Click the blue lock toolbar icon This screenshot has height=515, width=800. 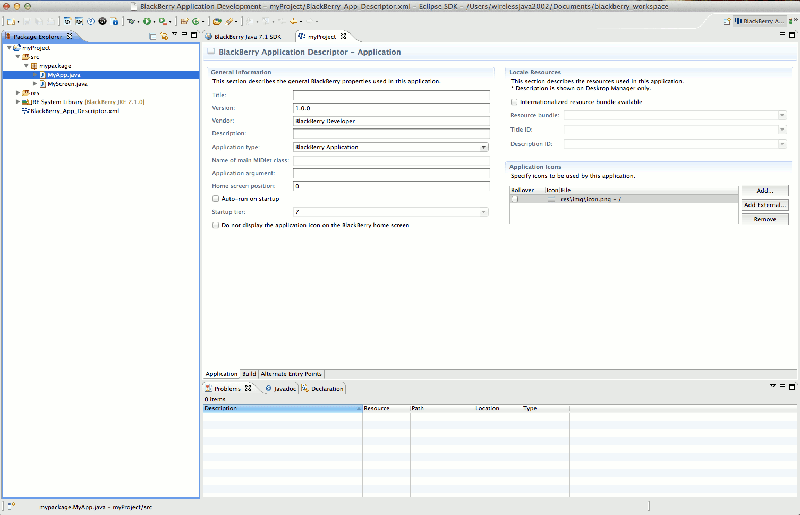(115, 21)
